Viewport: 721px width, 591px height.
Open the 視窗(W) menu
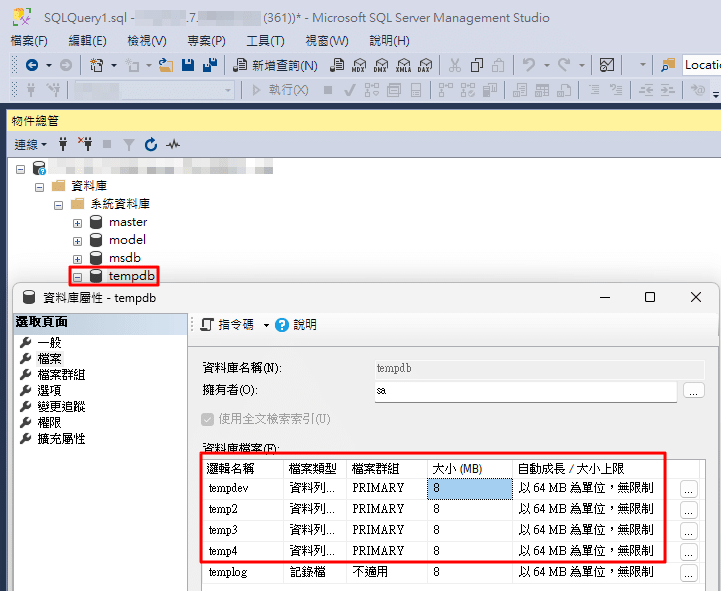pos(327,41)
